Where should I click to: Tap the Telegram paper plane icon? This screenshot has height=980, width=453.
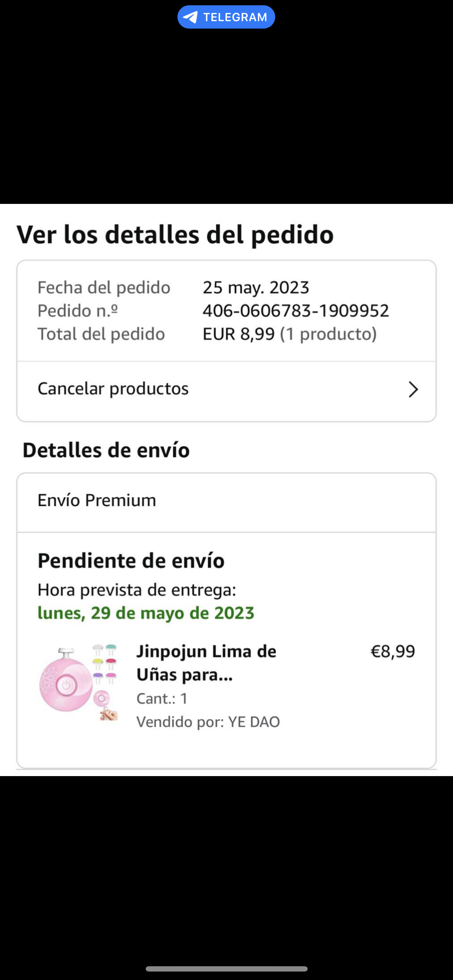point(190,17)
